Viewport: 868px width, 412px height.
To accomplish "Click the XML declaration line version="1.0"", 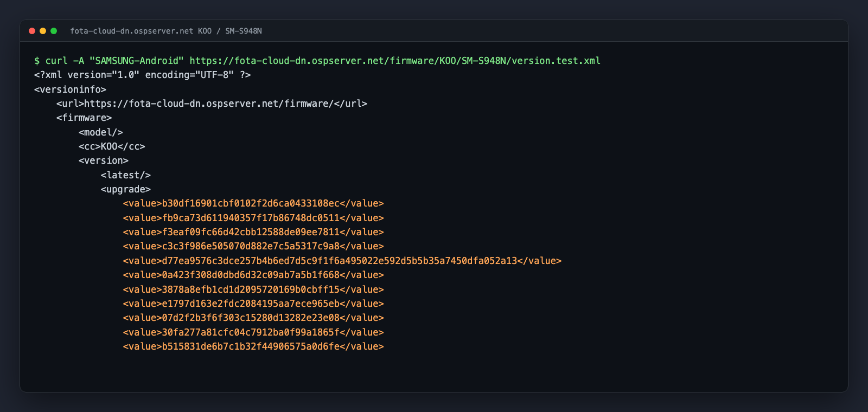I will tap(143, 75).
